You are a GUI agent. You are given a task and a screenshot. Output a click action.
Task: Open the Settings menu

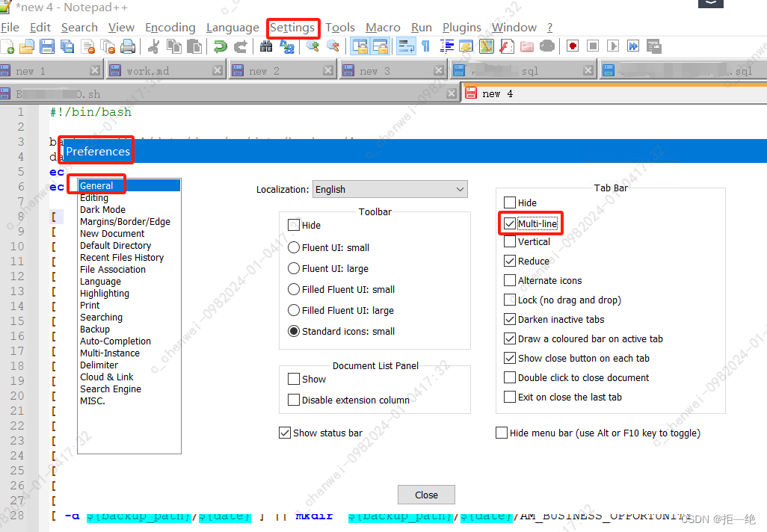[292, 28]
